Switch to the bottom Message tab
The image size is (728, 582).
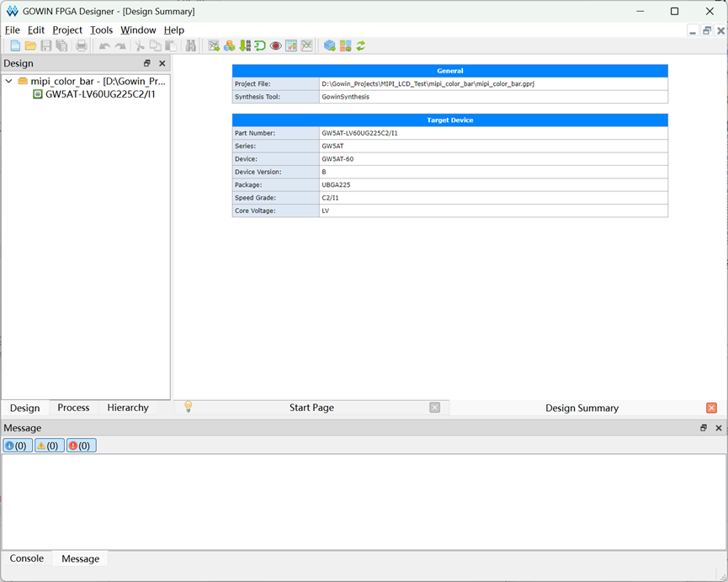(x=80, y=558)
